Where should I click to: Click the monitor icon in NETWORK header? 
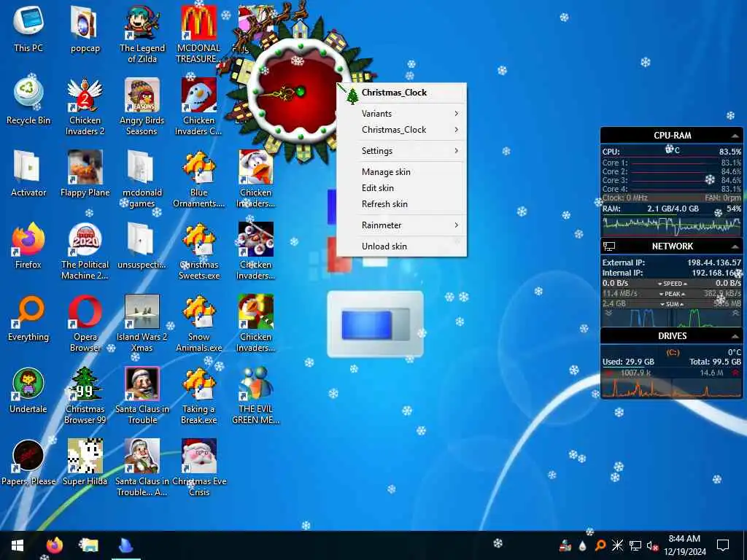pyautogui.click(x=609, y=246)
